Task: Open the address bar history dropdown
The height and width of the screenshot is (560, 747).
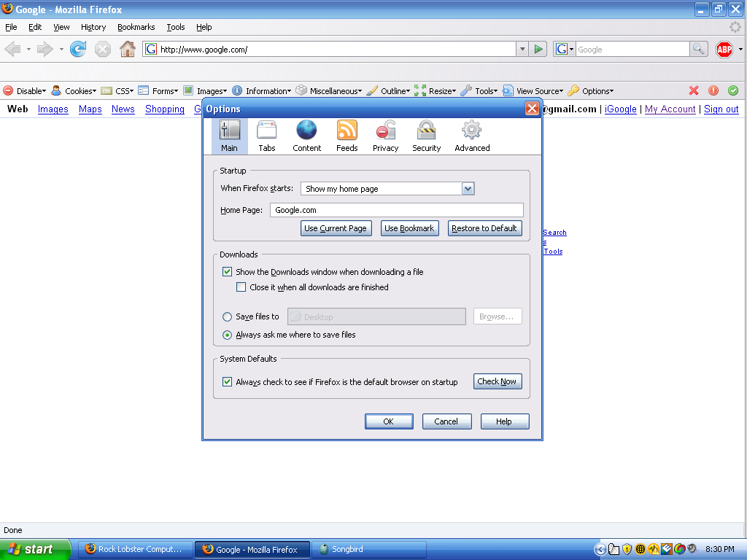Action: point(522,49)
